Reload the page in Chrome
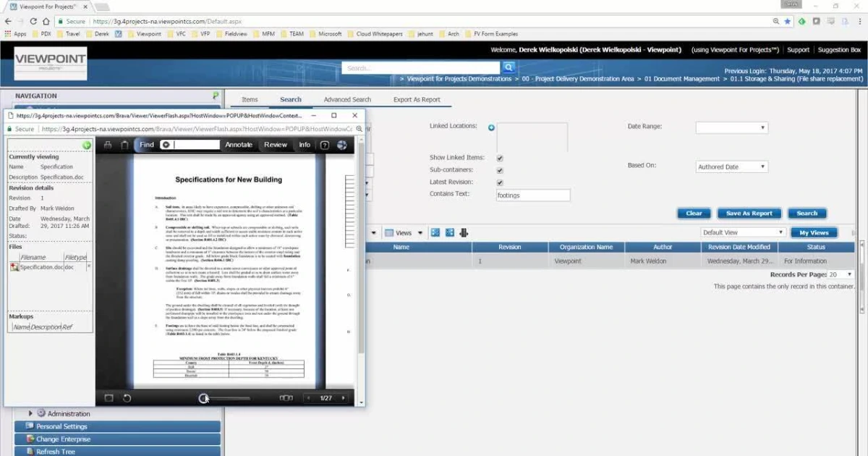This screenshot has height=456, width=868. pos(33,21)
